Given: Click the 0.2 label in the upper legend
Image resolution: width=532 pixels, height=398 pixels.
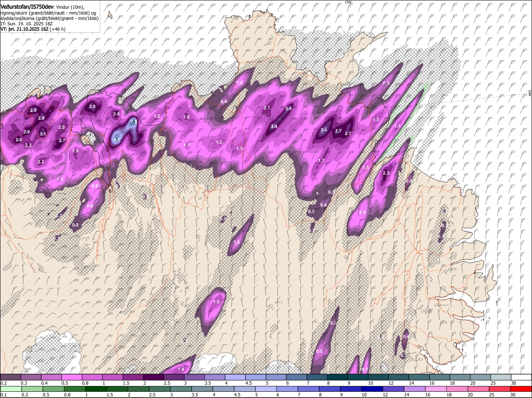Looking at the screenshot, I should point(3,383).
